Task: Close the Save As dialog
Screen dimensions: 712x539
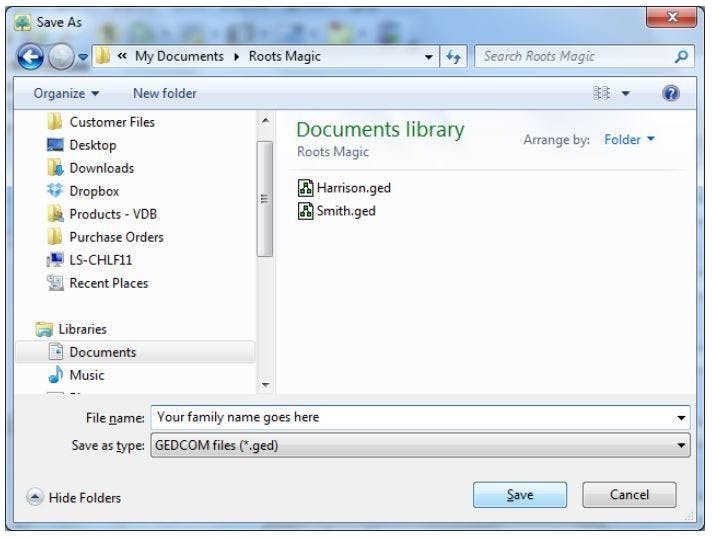Action: [672, 17]
